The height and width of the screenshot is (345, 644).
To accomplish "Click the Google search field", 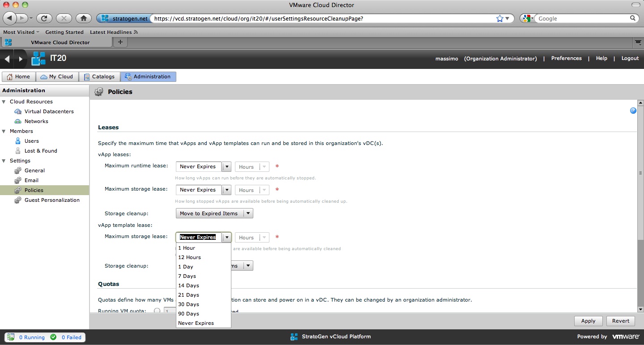I will coord(582,18).
